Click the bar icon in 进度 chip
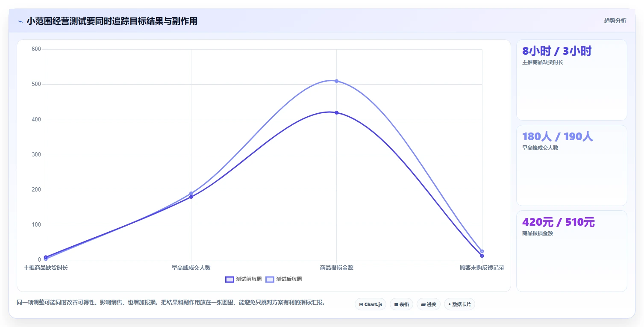Screen dimensions: 644x327 [423, 305]
